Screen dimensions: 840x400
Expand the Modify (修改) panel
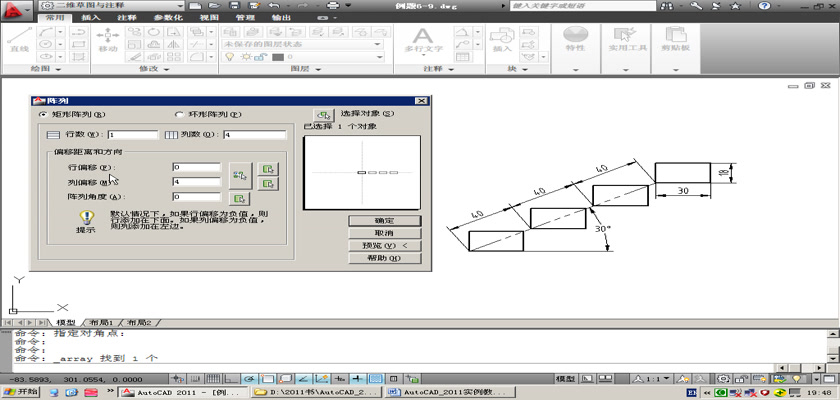click(154, 69)
